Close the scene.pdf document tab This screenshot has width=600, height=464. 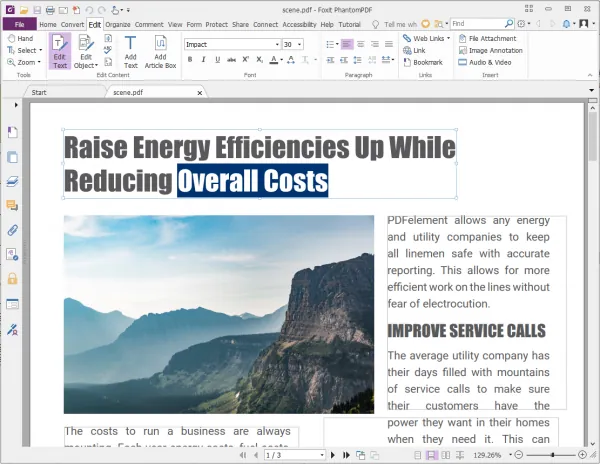click(200, 93)
